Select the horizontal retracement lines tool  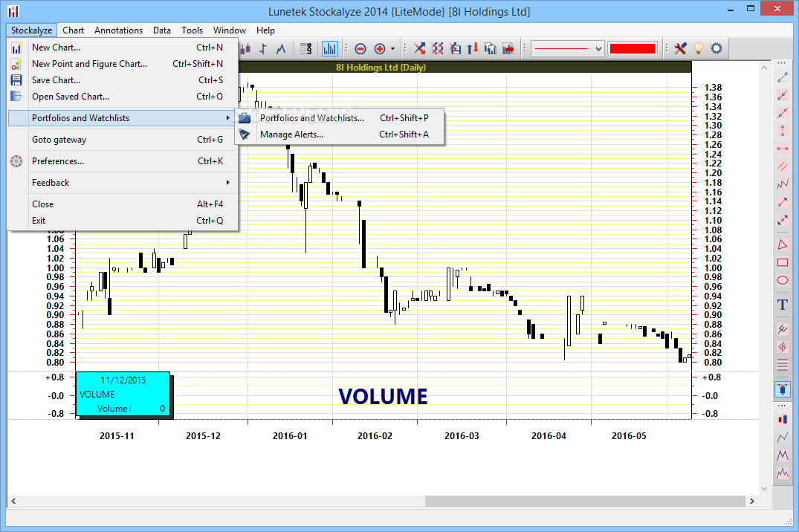[x=783, y=365]
